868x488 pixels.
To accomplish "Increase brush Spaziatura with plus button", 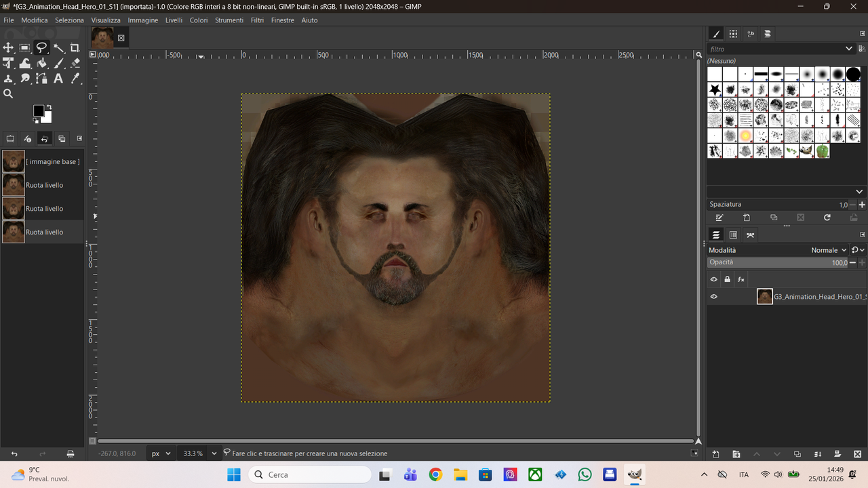I will point(862,205).
